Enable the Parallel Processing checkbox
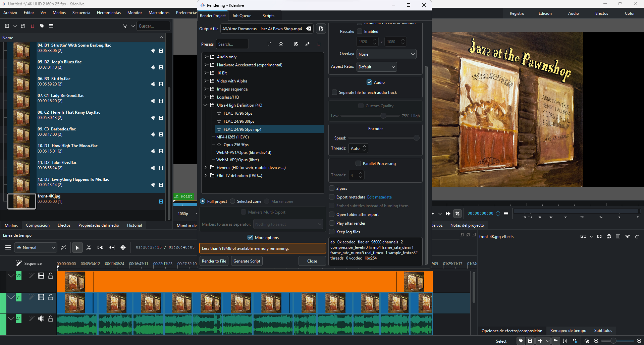The width and height of the screenshot is (644, 345). [x=358, y=164]
